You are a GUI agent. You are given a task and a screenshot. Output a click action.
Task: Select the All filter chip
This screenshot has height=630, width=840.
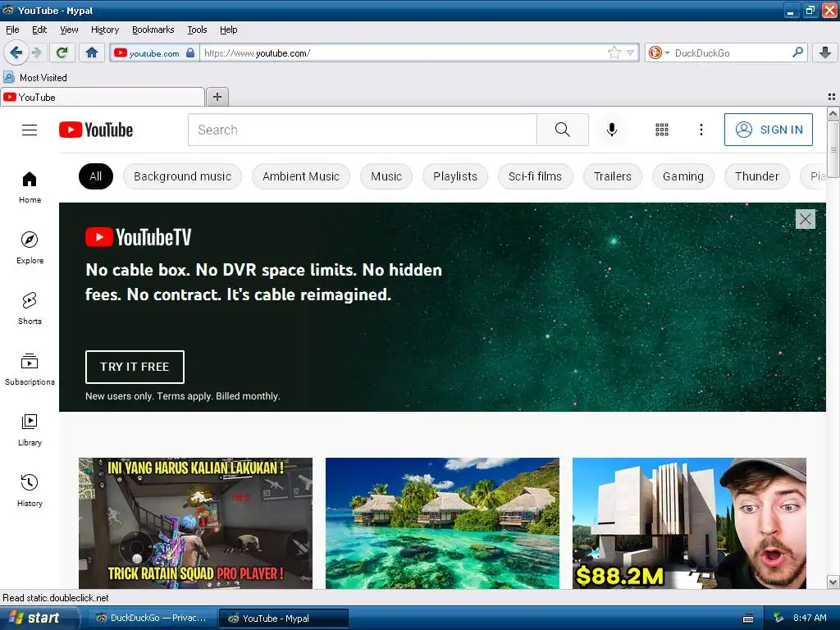click(96, 176)
